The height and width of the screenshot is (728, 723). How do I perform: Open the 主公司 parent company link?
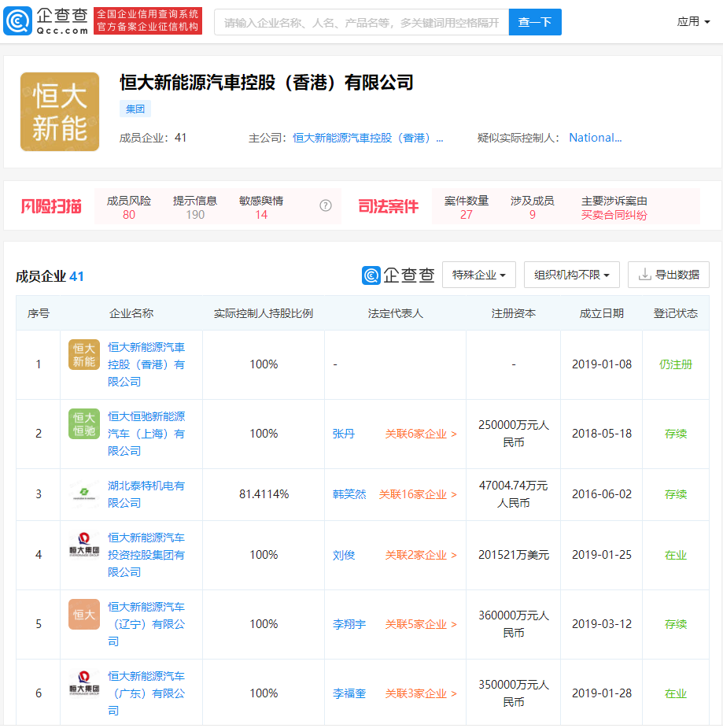(x=368, y=138)
